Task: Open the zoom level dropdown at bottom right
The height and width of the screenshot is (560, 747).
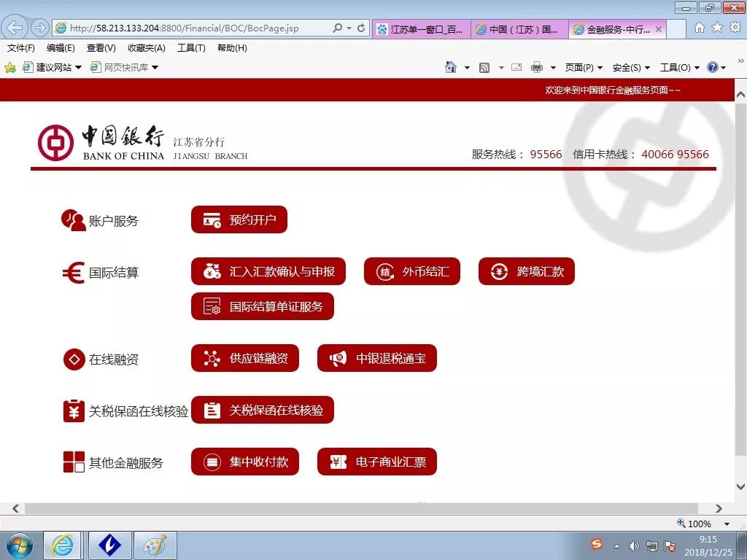Action: point(725,524)
